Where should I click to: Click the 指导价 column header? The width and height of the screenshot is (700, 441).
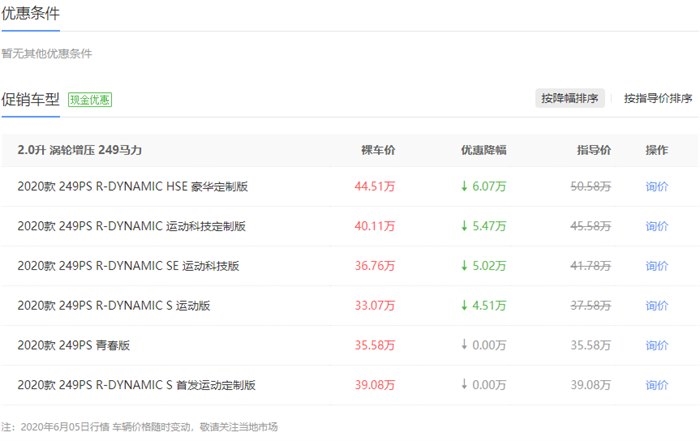pos(594,150)
